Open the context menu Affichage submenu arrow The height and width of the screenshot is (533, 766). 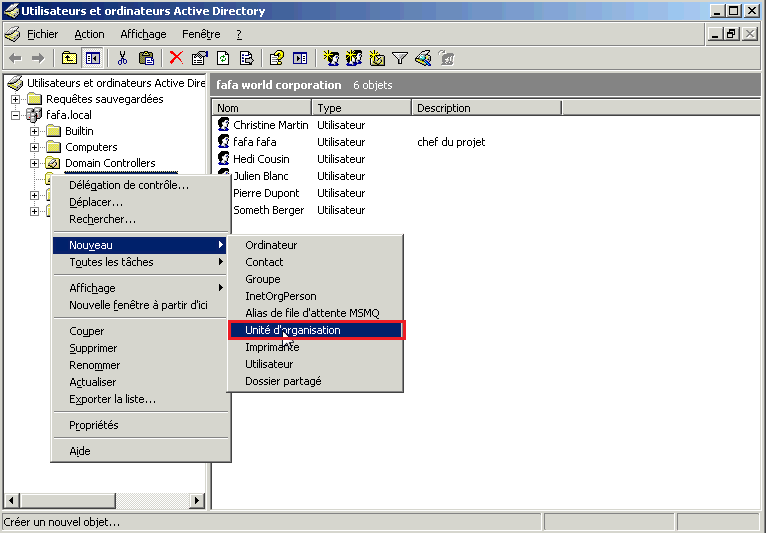click(221, 288)
